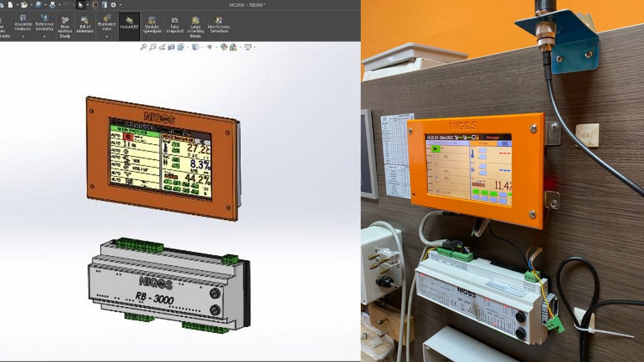Image resolution: width=644 pixels, height=362 pixels.
Task: Click the Edit Appearance color ball icon
Action: [x=224, y=47]
